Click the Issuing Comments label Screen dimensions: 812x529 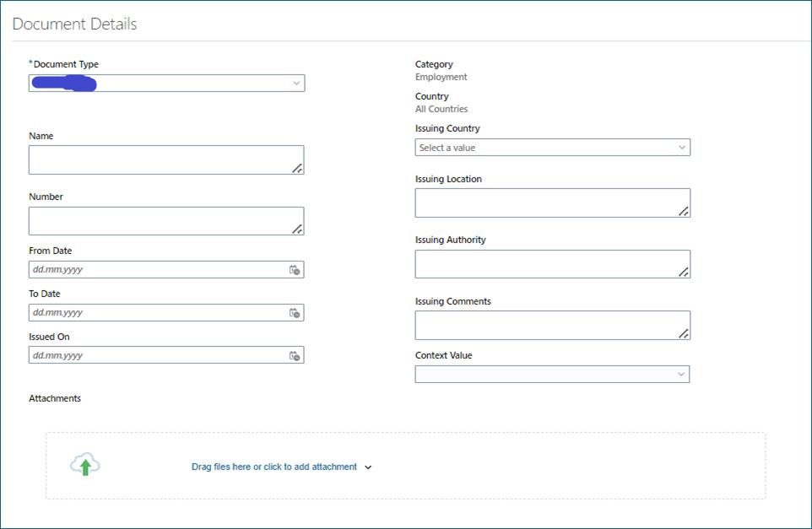[453, 301]
